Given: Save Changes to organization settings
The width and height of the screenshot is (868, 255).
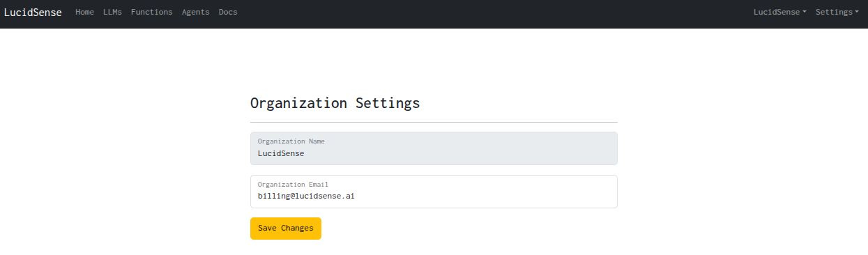Looking at the screenshot, I should 286,229.
